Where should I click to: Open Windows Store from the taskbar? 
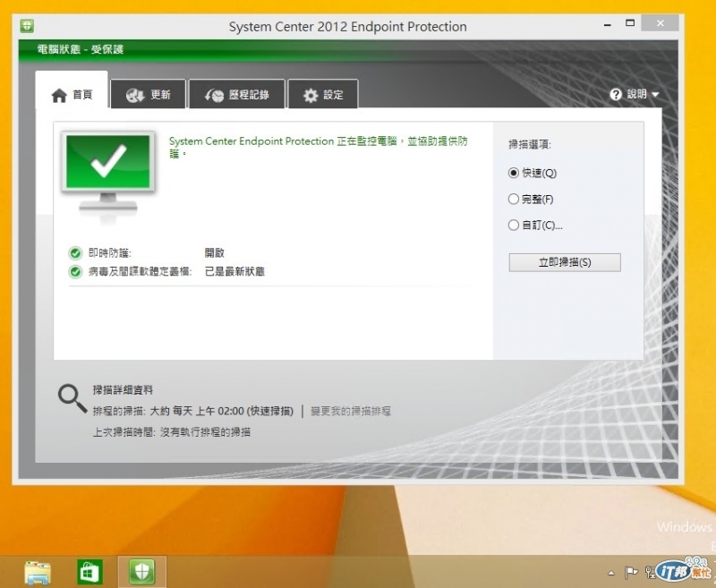[89, 572]
